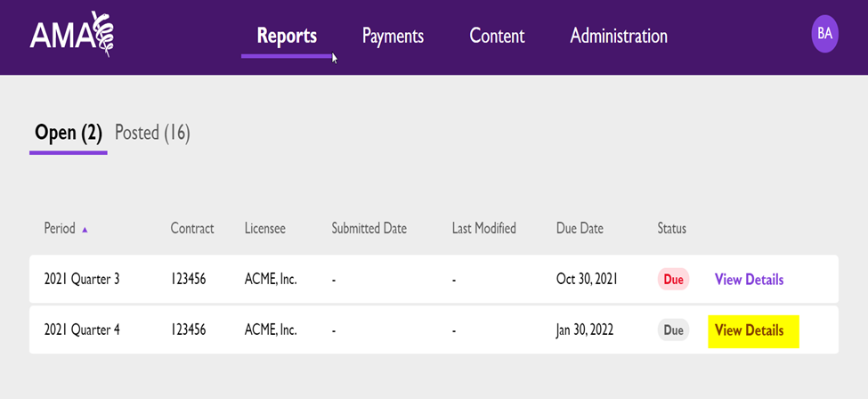The height and width of the screenshot is (399, 868).
Task: Navigate to Administration
Action: point(619,36)
